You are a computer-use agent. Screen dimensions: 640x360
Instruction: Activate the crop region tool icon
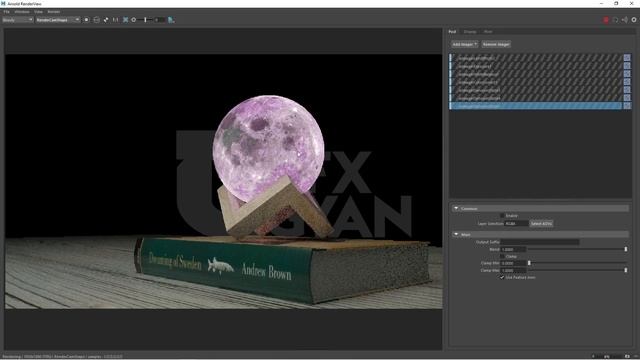97,20
